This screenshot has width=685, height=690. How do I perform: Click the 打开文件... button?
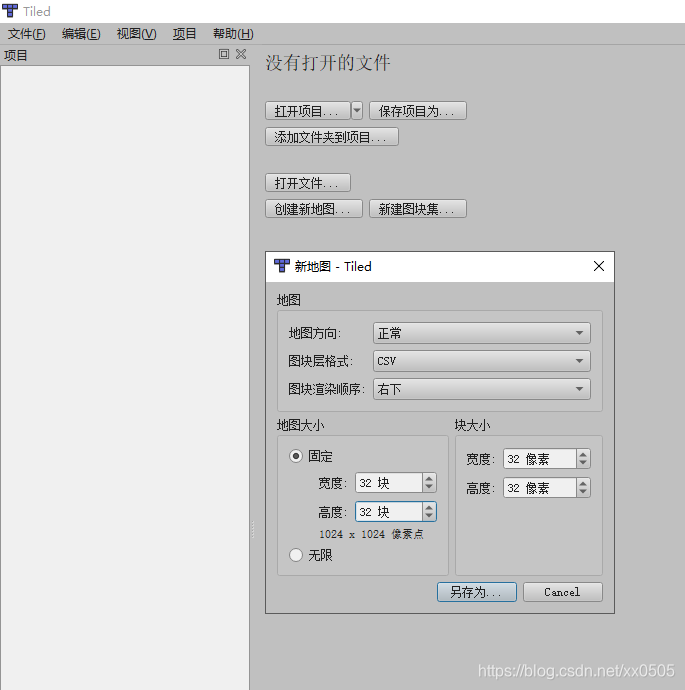click(308, 183)
